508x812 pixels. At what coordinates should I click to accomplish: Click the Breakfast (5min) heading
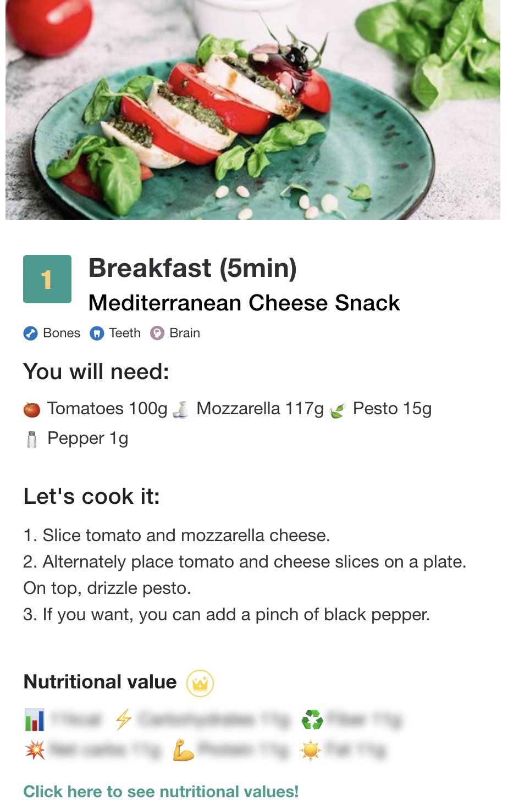click(x=192, y=268)
